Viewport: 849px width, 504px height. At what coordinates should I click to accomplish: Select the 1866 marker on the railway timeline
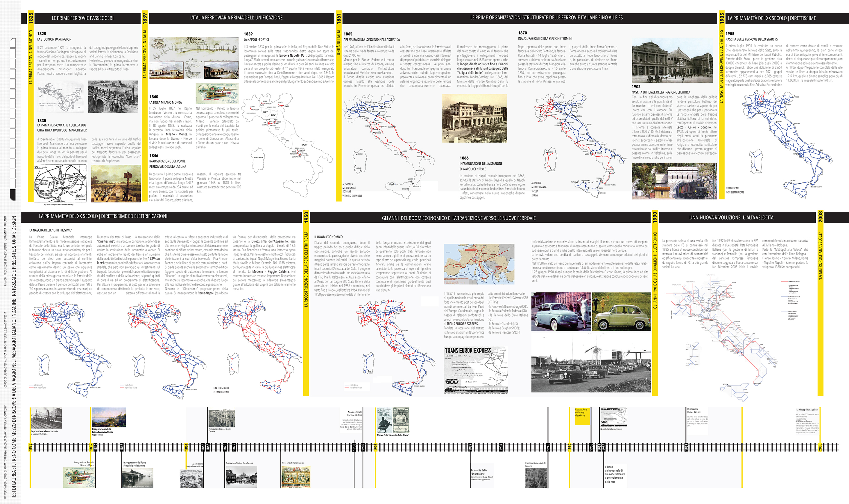tap(208, 447)
